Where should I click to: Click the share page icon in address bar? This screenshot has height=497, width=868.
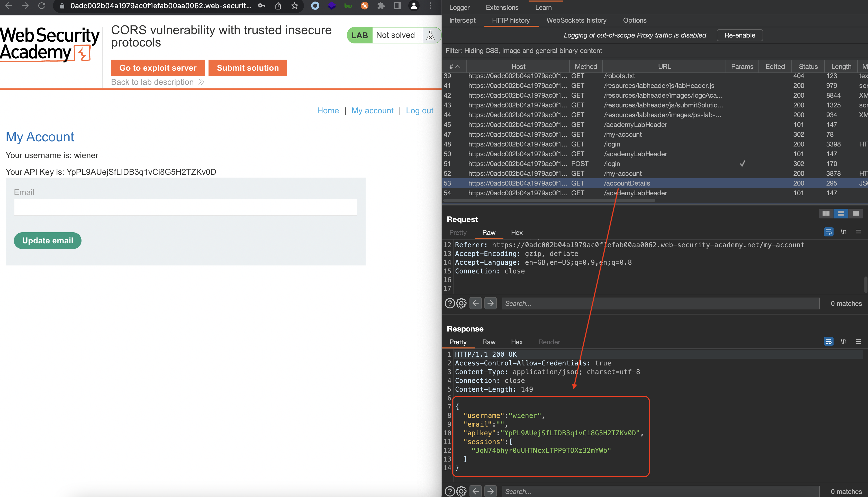tap(278, 5)
